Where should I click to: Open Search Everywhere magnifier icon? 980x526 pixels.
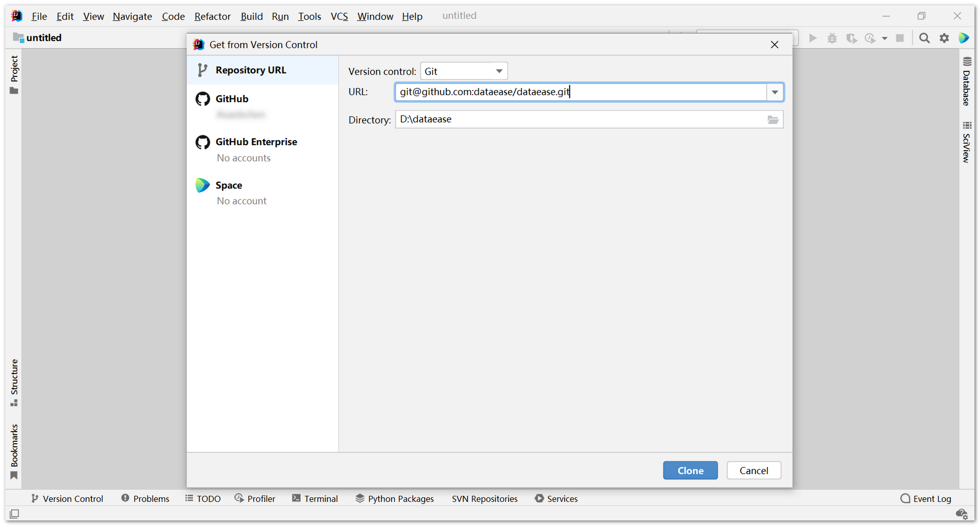[x=924, y=38]
